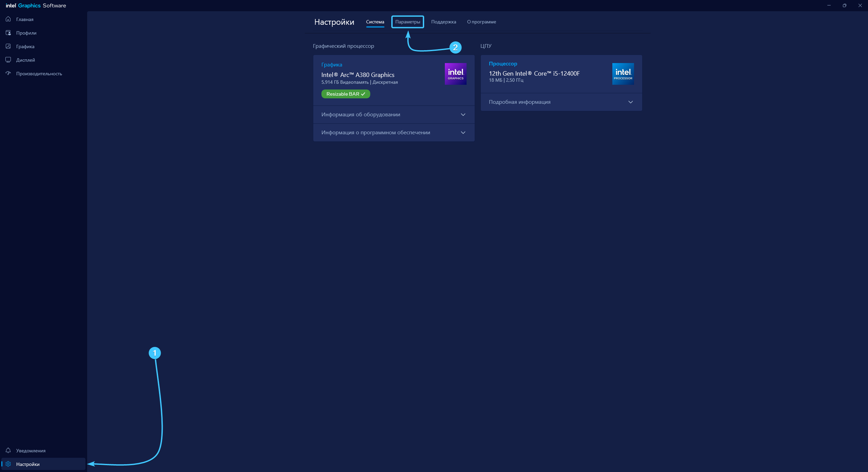Click the Settings gear icon in sidebar
868x472 pixels.
tap(8, 464)
